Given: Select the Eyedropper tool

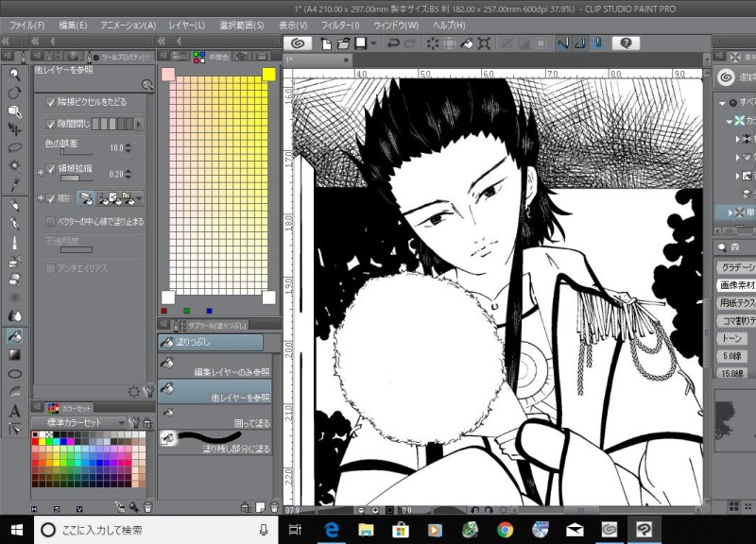Looking at the screenshot, I should tap(15, 184).
